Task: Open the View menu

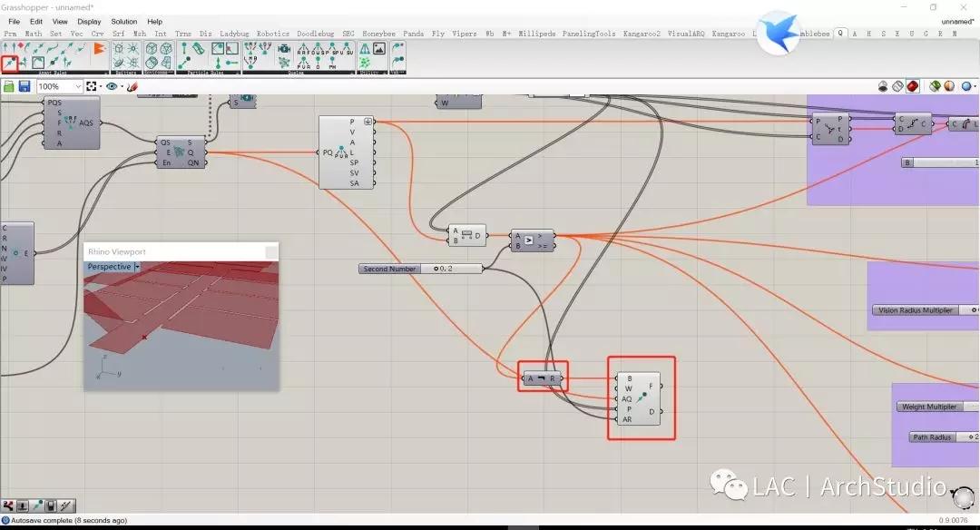Action: 60,21
